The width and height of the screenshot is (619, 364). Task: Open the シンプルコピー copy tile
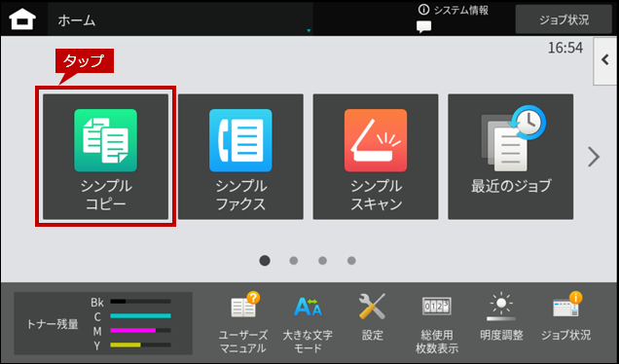click(x=105, y=157)
